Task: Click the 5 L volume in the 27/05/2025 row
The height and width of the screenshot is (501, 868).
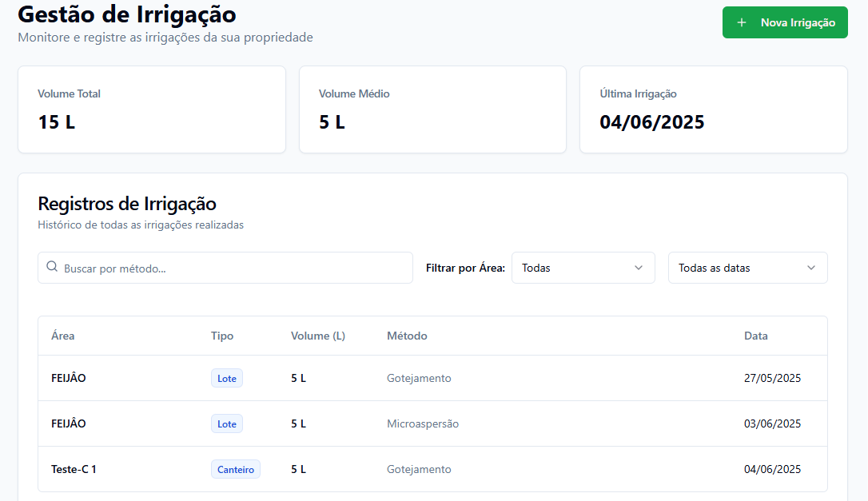Action: (x=298, y=378)
